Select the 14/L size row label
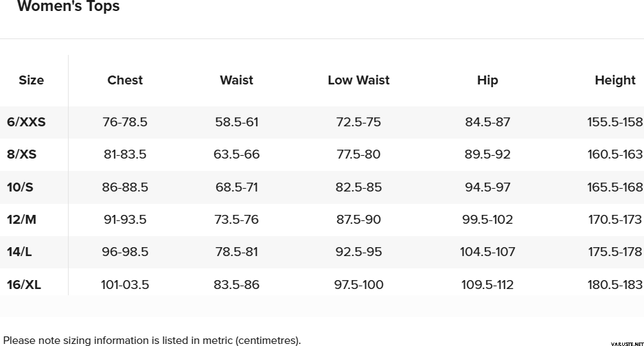Image resolution: width=644 pixels, height=346 pixels. pyautogui.click(x=19, y=252)
